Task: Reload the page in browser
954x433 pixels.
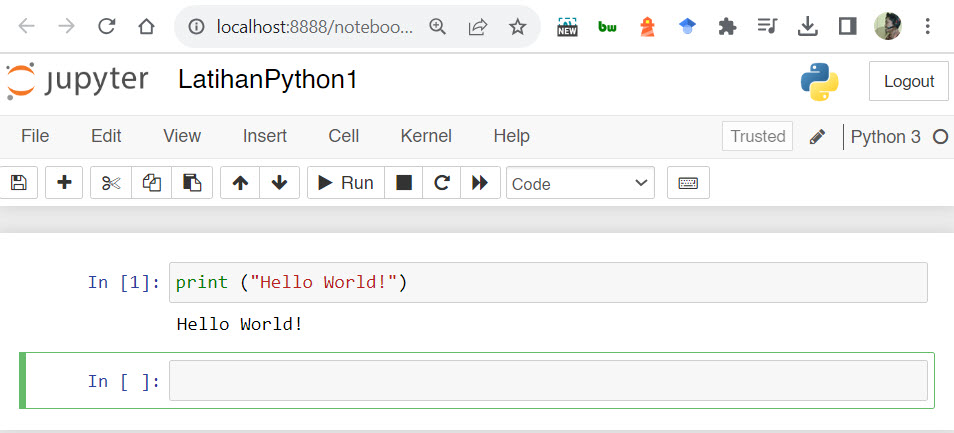Action: (106, 26)
